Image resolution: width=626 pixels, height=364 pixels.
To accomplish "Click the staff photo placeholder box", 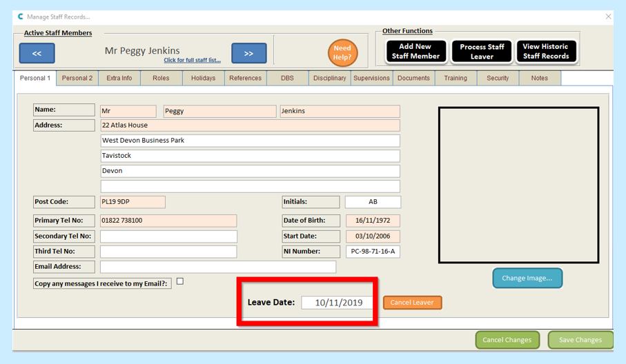I will tap(518, 185).
